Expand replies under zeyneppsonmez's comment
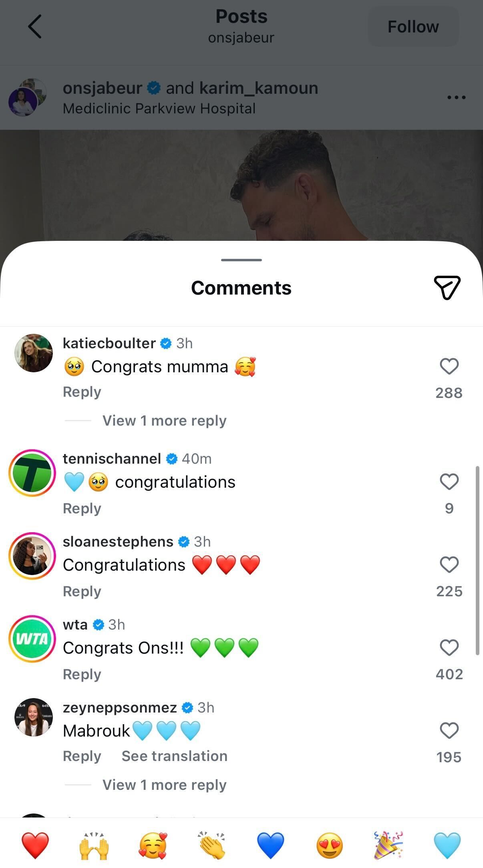Screen dimensions: 483x868 tap(164, 785)
